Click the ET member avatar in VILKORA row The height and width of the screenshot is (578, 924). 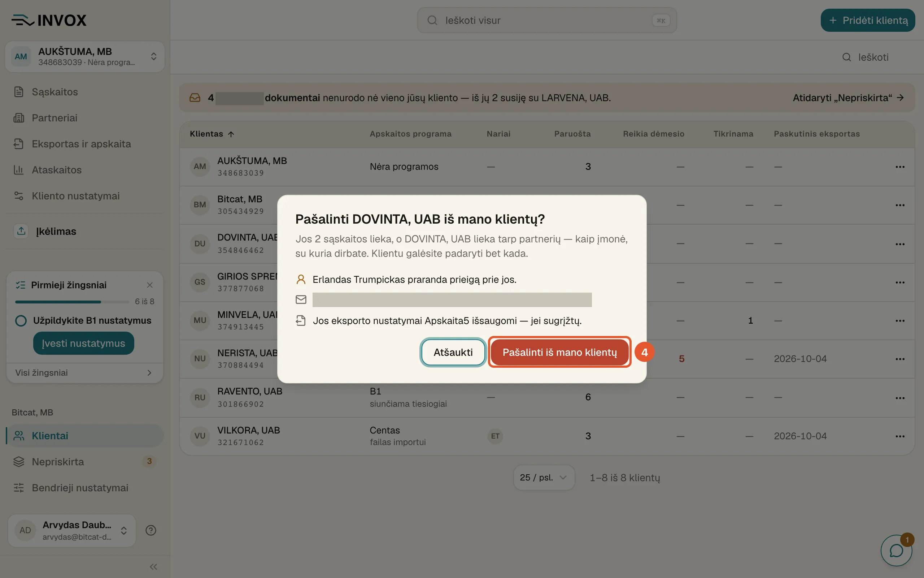(495, 436)
